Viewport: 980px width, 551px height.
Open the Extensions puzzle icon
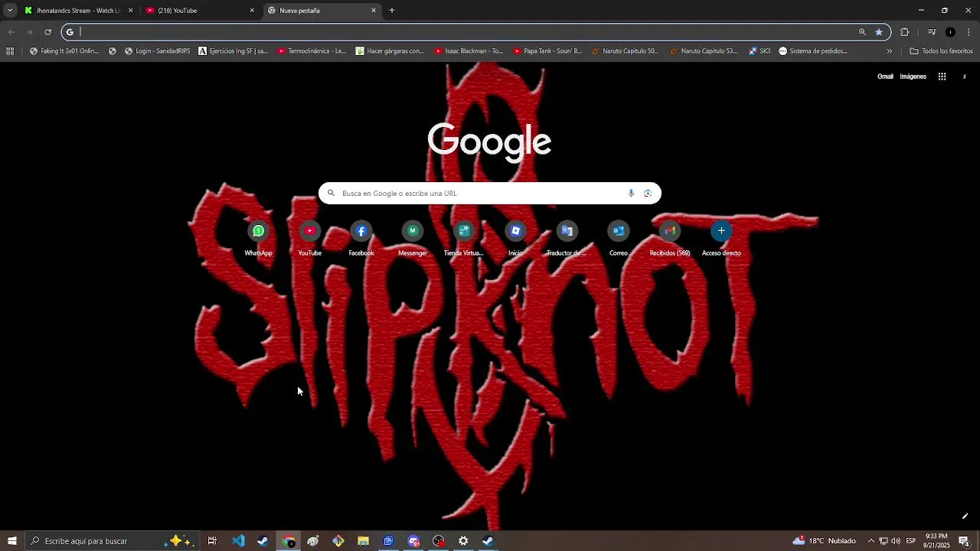(904, 32)
